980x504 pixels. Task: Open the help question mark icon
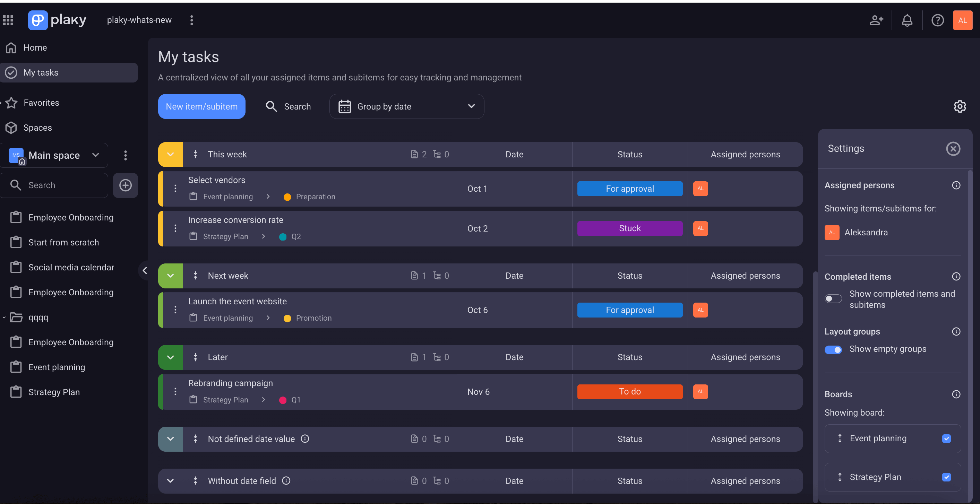pos(937,20)
